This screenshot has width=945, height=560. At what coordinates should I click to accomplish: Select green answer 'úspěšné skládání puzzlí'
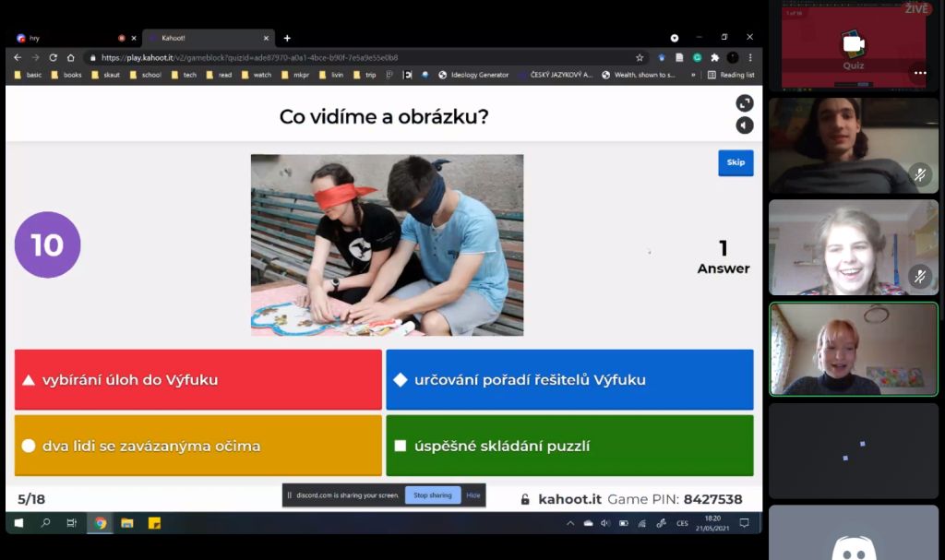point(569,446)
